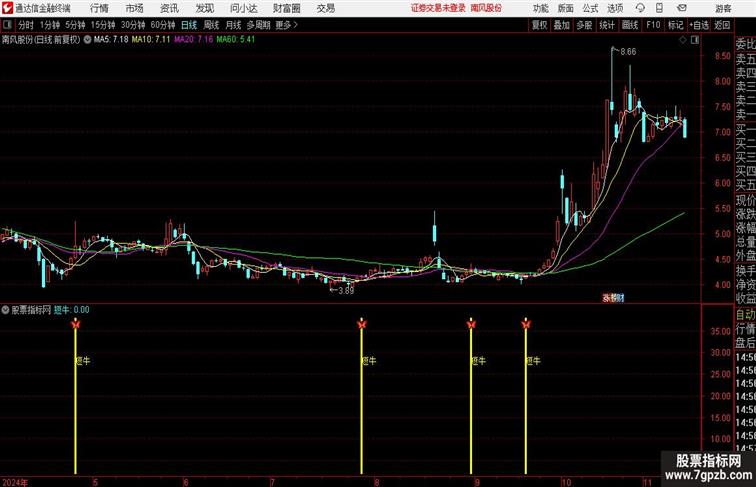This screenshot has height=487, width=756.
Task: Click the 返回 back button
Action: pos(722,25)
